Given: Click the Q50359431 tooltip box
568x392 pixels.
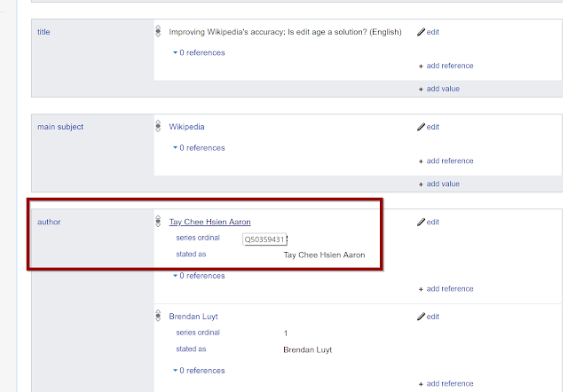Looking at the screenshot, I should click(264, 239).
